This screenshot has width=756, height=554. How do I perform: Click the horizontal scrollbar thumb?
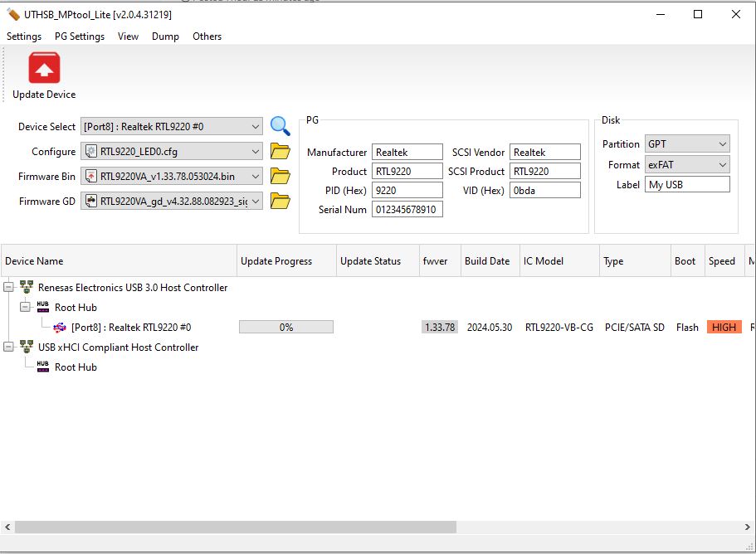pyautogui.click(x=236, y=527)
